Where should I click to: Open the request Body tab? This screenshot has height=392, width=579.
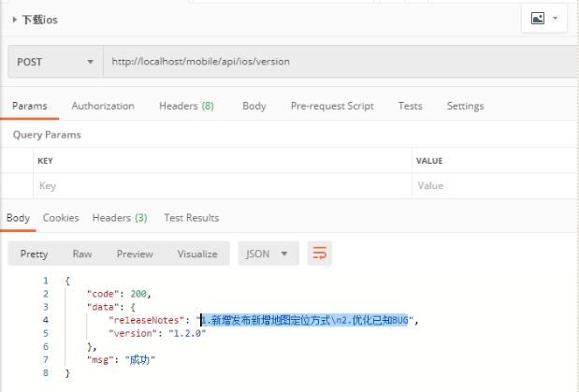[x=254, y=106]
